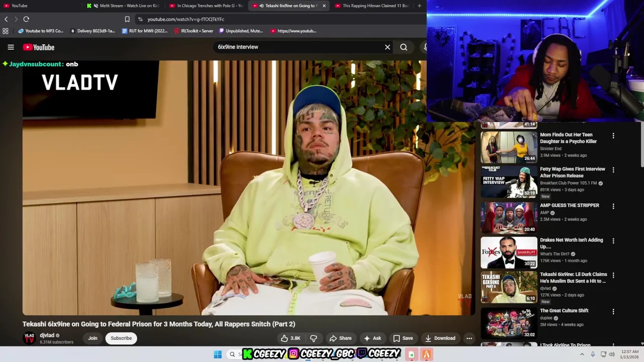Like the video with thumbs up
The image size is (644, 362).
click(x=291, y=338)
